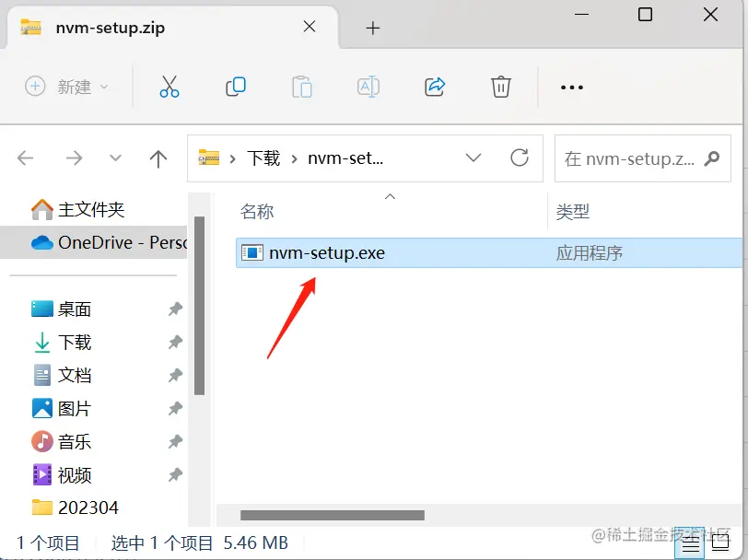Viewport: 748px width, 560px height.
Task: Unpin 视频 using its pin icon
Action: pyautogui.click(x=175, y=474)
